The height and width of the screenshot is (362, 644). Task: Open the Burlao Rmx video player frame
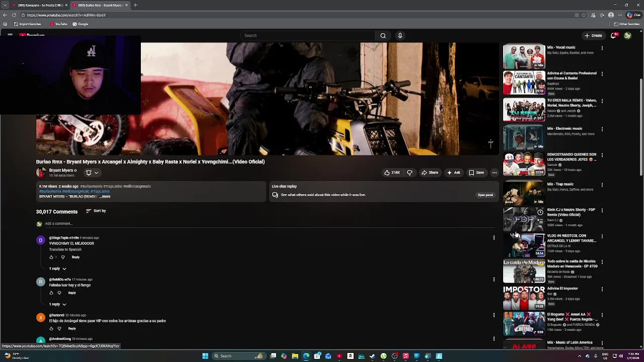pyautogui.click(x=267, y=99)
